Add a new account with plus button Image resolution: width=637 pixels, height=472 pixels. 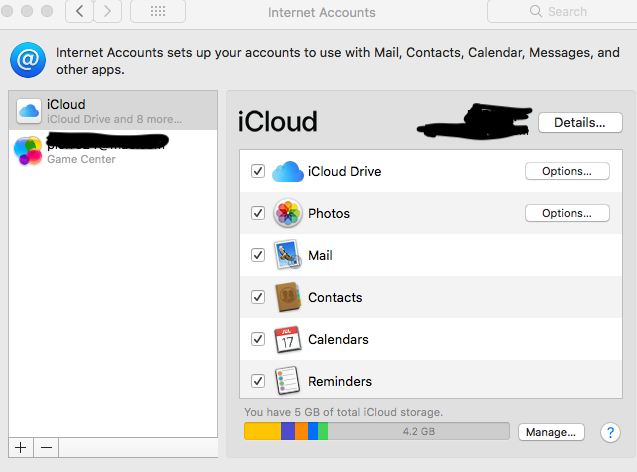[x=21, y=448]
